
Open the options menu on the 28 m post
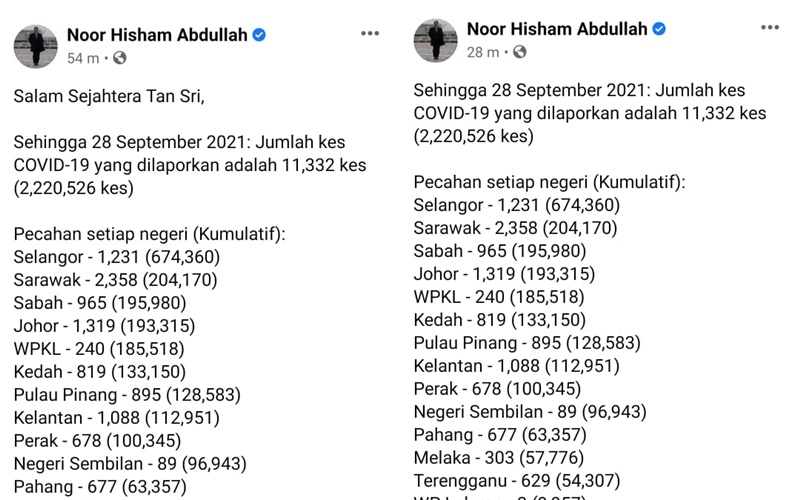coord(770,28)
